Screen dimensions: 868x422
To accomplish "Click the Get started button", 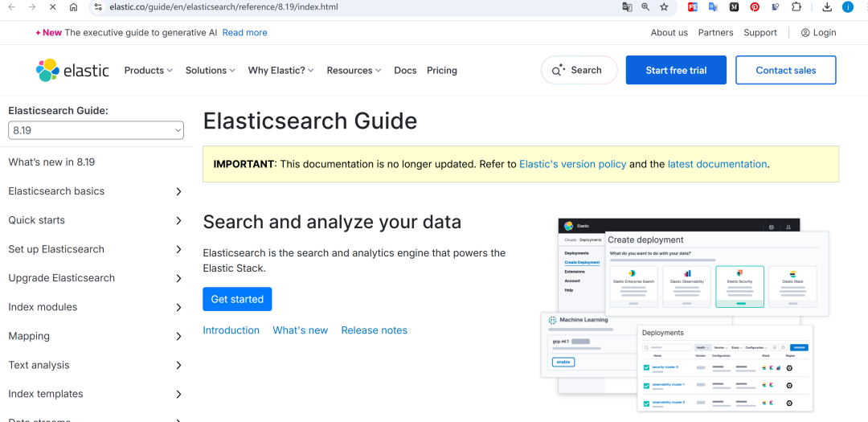I will [x=237, y=299].
